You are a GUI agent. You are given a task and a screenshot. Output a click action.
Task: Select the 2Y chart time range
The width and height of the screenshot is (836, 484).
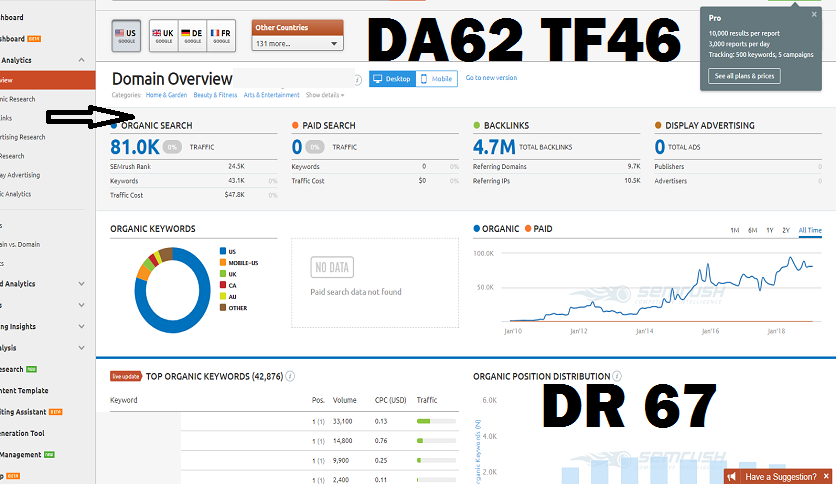[x=786, y=230]
